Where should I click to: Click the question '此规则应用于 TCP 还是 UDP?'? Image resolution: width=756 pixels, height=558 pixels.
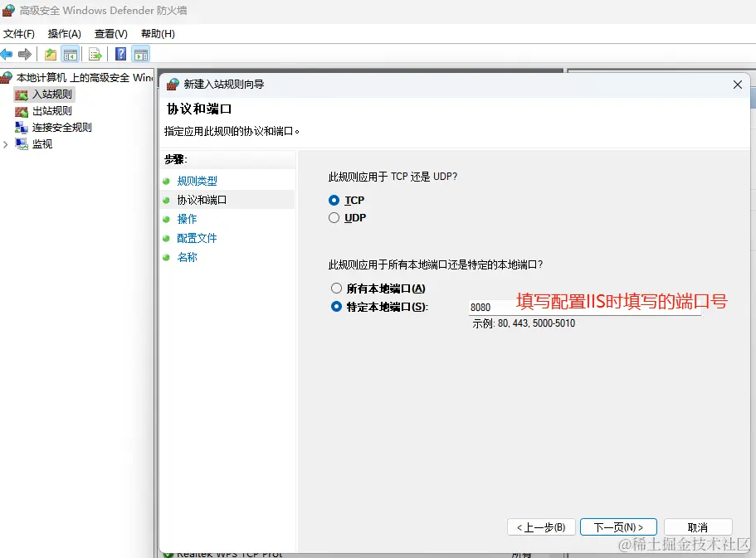click(393, 177)
